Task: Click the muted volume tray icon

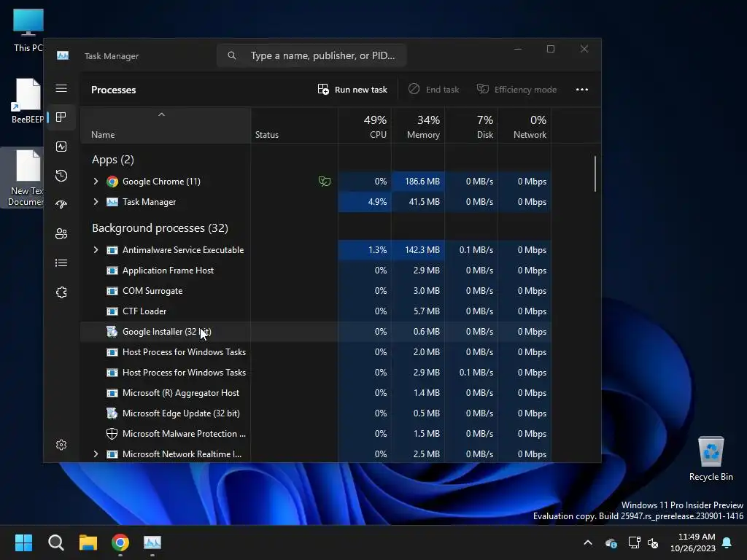Action: pos(653,542)
